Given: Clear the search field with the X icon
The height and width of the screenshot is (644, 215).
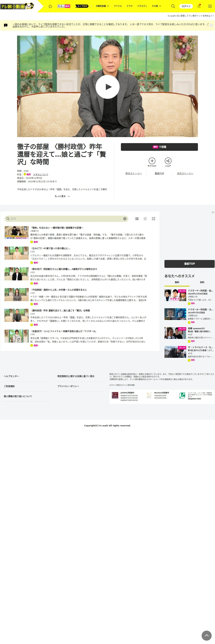Looking at the screenshot, I should click(x=125, y=219).
